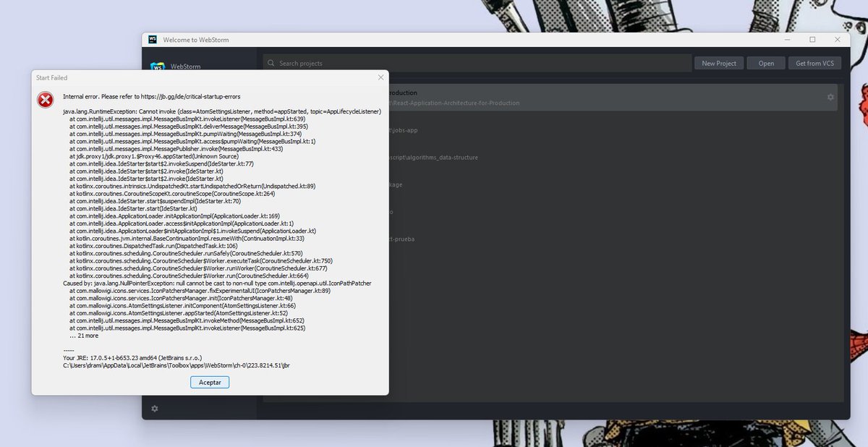Focus the Search projects field
The image size is (868, 447).
point(477,64)
